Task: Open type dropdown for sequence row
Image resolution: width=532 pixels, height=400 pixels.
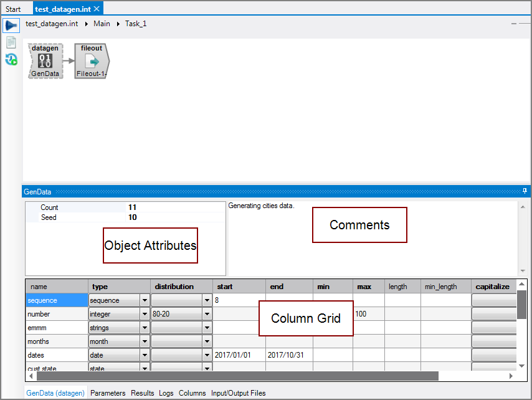Action: click(145, 300)
